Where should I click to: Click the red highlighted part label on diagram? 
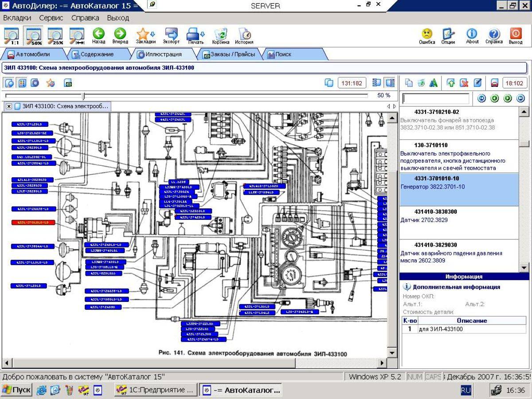click(x=33, y=223)
